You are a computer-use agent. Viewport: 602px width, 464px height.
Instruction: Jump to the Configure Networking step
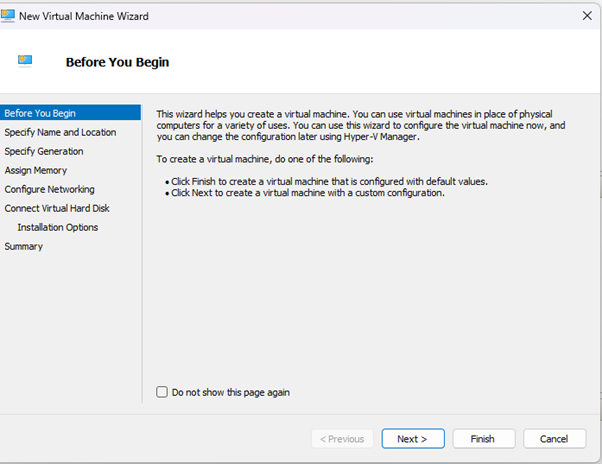click(50, 189)
